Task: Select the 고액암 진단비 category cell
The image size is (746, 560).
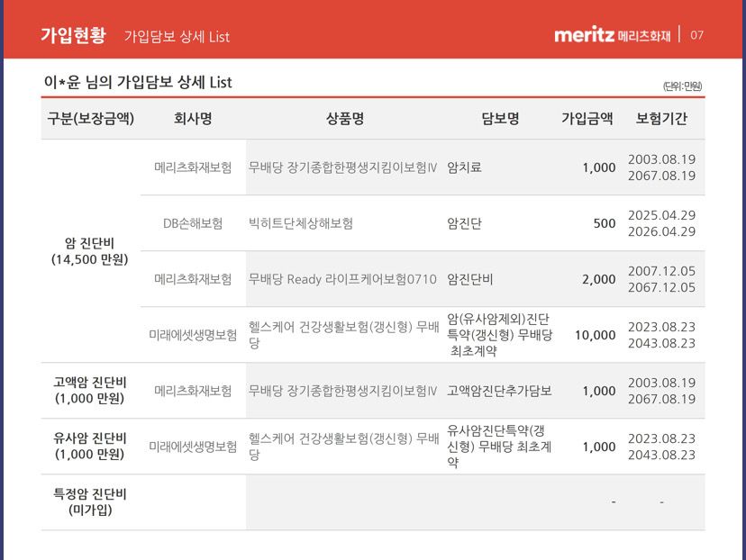Action: click(x=90, y=390)
